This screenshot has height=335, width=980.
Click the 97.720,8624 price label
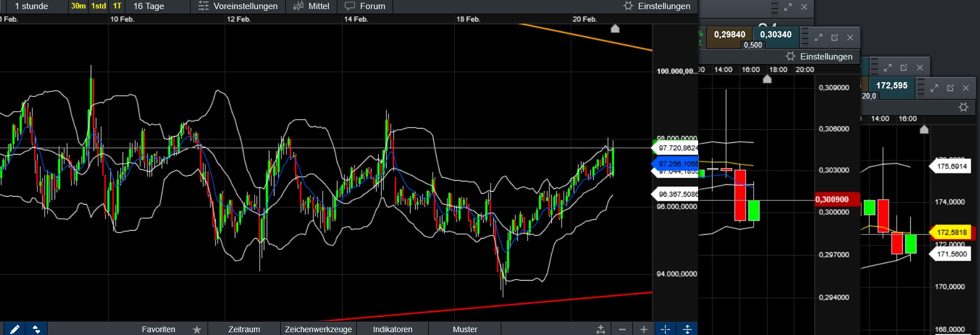pyautogui.click(x=675, y=148)
